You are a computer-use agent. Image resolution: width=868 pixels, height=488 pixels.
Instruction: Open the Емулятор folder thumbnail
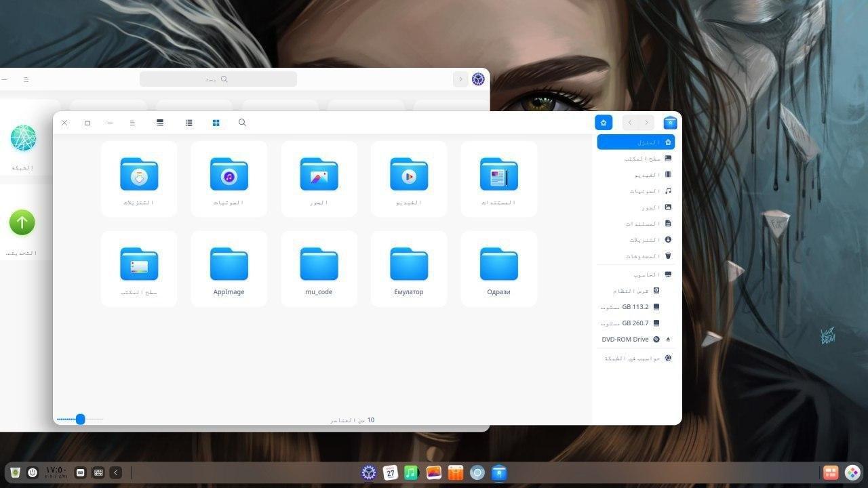pyautogui.click(x=408, y=264)
